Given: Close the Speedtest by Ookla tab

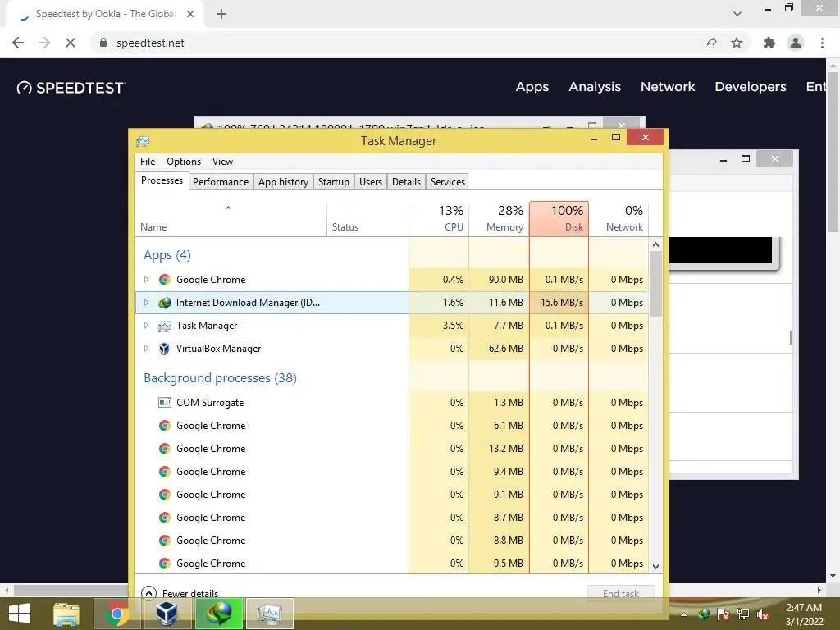Looking at the screenshot, I should coord(190,15).
